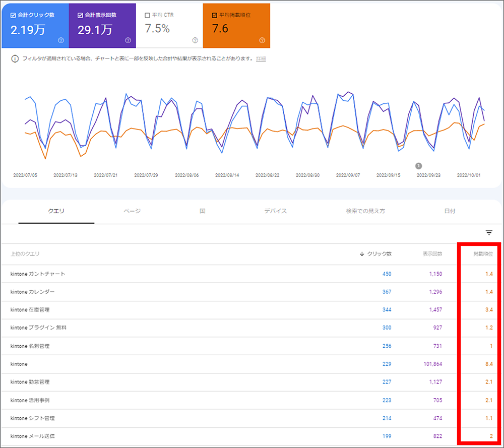Open the 国 tab
This screenshot has width=504, height=448.
point(202,211)
